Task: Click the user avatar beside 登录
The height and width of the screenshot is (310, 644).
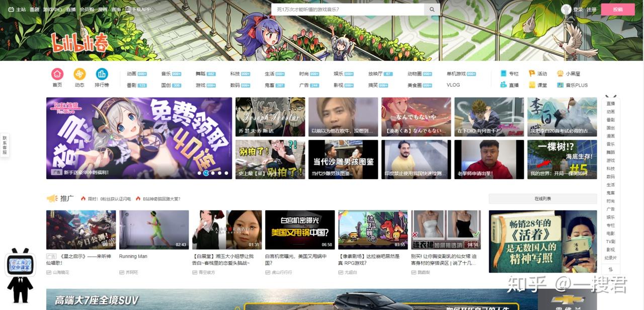Action: (566, 10)
